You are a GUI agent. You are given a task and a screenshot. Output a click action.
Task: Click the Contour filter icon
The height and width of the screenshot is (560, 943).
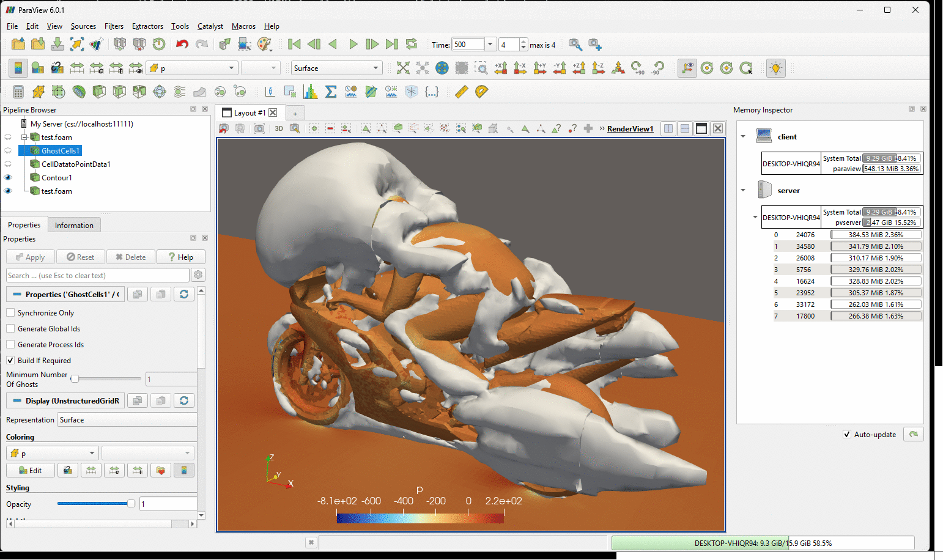[79, 92]
